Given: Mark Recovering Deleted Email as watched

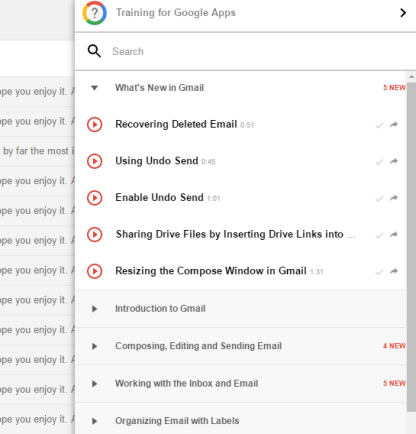Looking at the screenshot, I should (379, 125).
